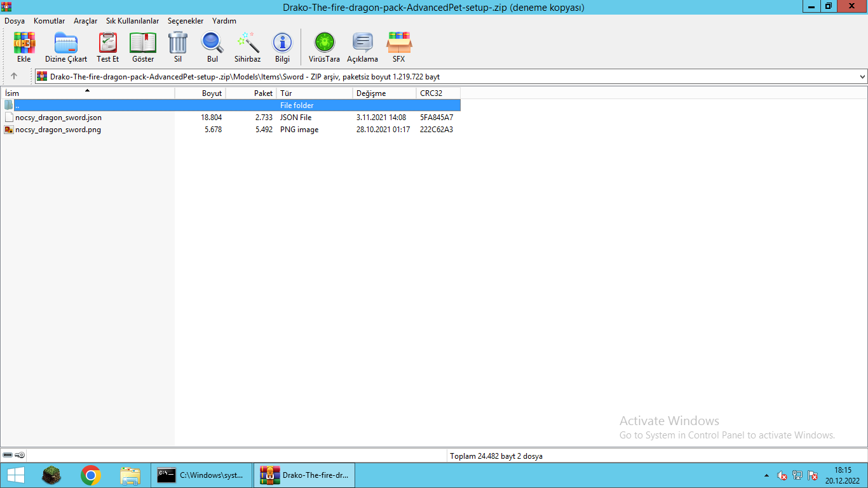Click the CRC32 value 5FA845A7

coord(437,118)
